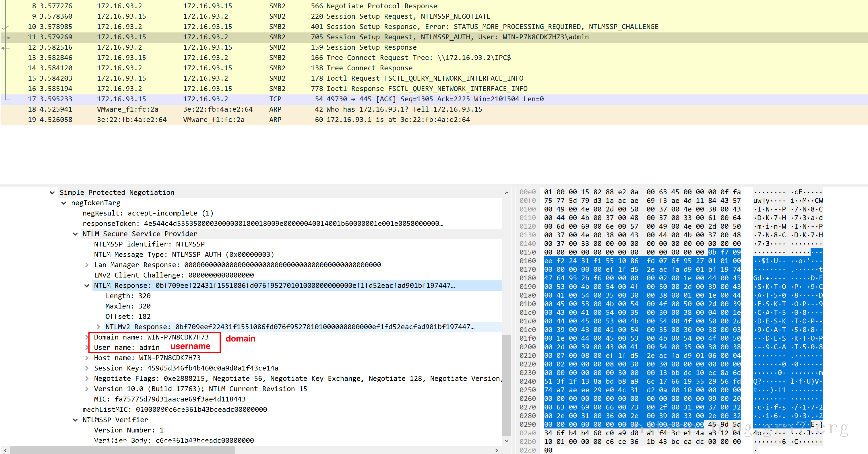Collapse the NTLM Response field
868x454 pixels.
tap(87, 286)
